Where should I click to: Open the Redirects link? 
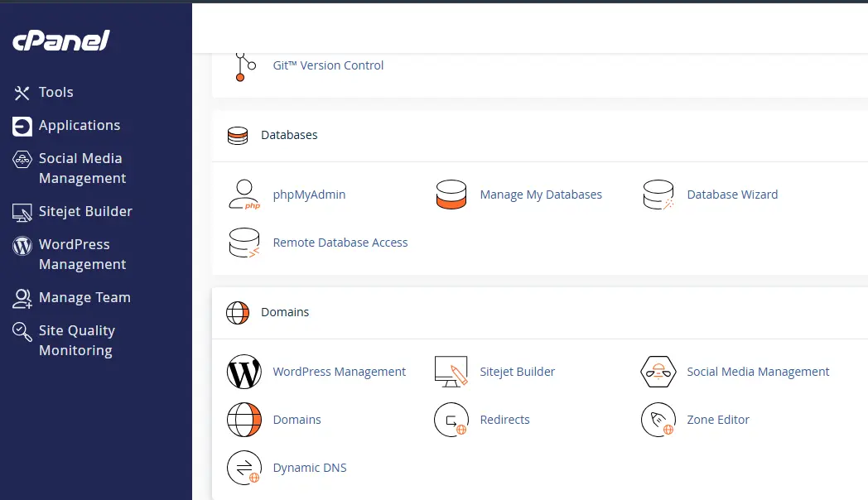click(x=504, y=420)
